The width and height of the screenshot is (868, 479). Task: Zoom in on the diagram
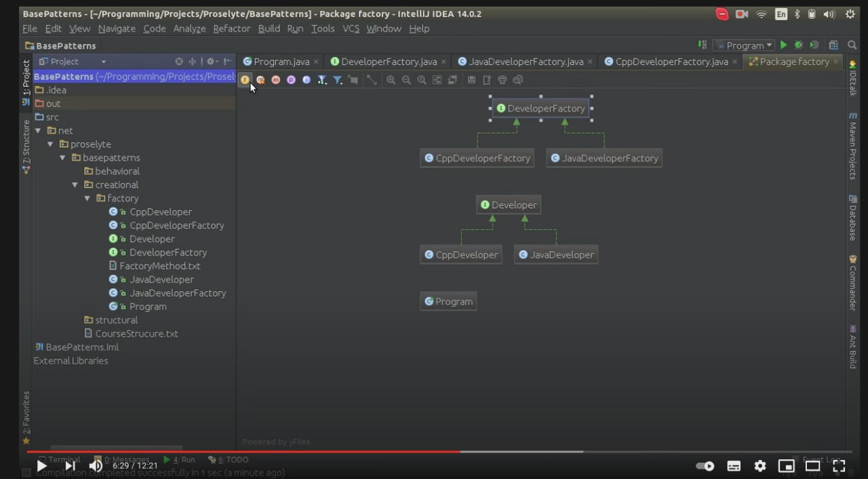[391, 80]
